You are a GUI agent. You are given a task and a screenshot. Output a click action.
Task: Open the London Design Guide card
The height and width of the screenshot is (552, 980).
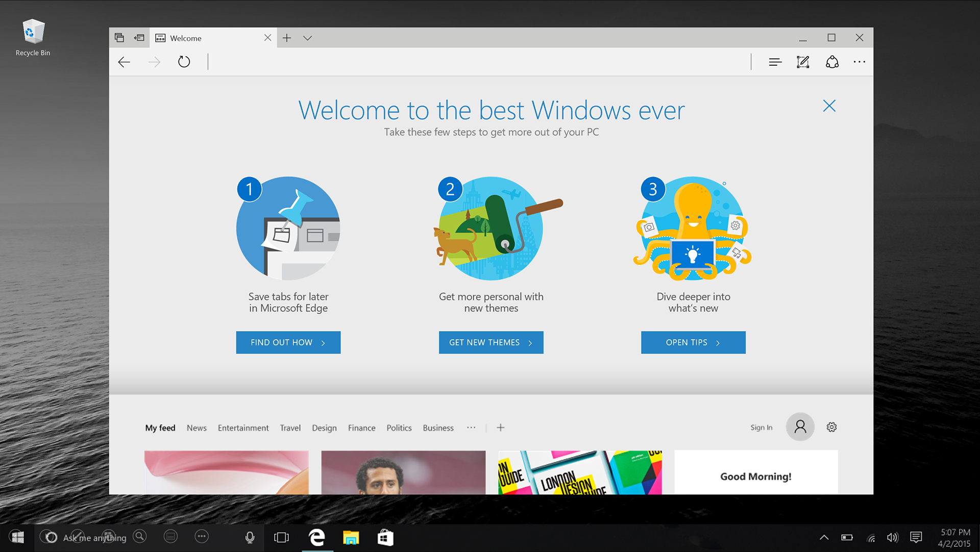tap(580, 472)
